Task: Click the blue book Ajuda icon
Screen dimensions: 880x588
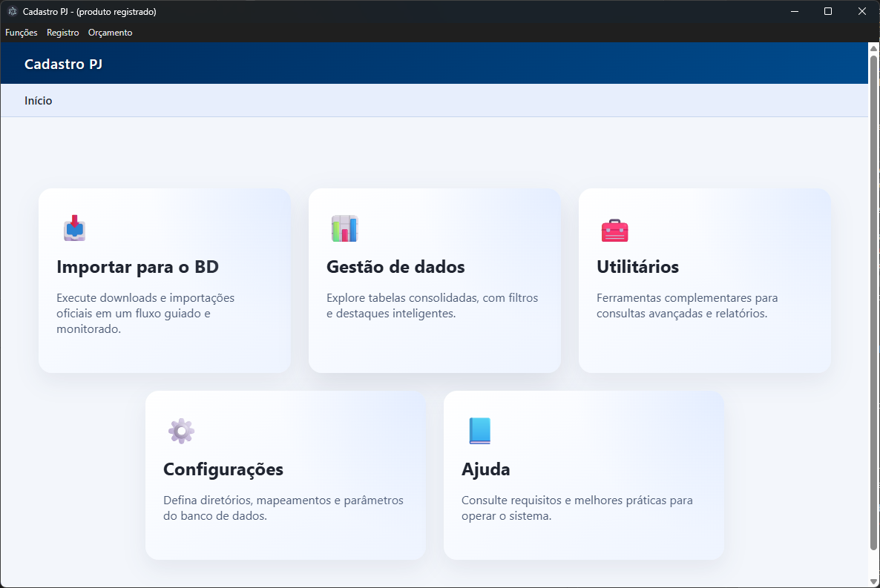Action: (x=479, y=431)
